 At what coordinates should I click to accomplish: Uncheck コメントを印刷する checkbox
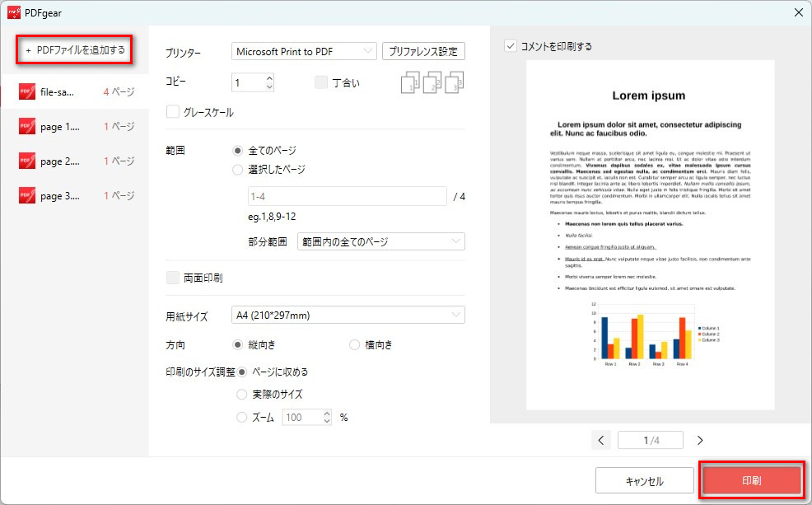point(511,46)
